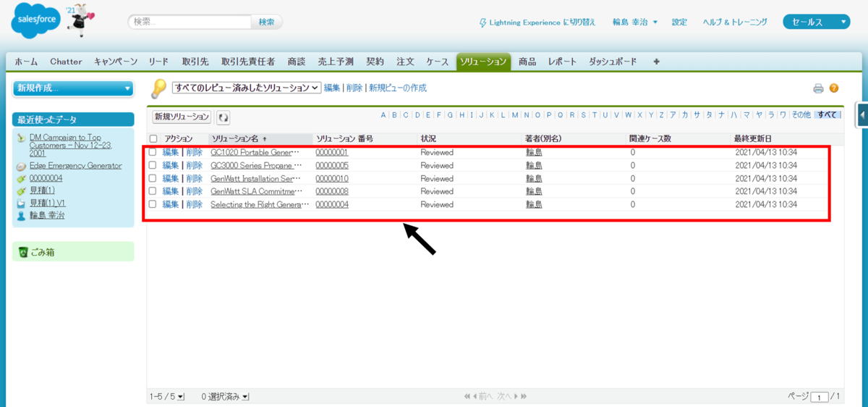Click the 設定 link in header

(679, 22)
